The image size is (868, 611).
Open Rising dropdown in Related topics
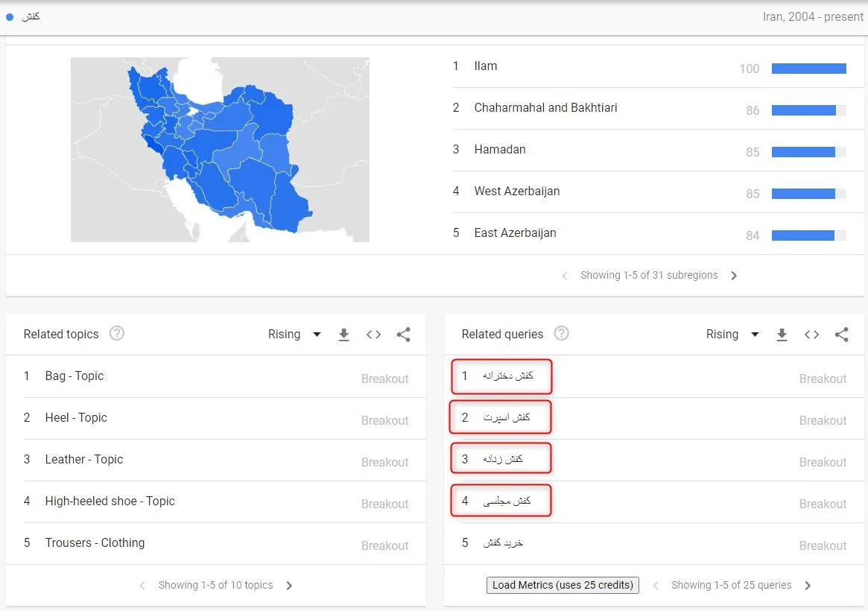pyautogui.click(x=294, y=335)
